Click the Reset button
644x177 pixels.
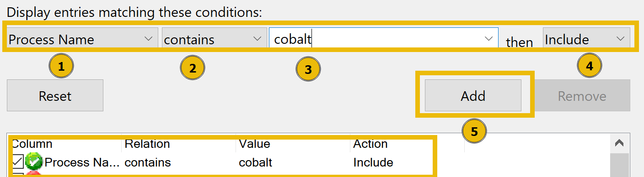pos(55,96)
